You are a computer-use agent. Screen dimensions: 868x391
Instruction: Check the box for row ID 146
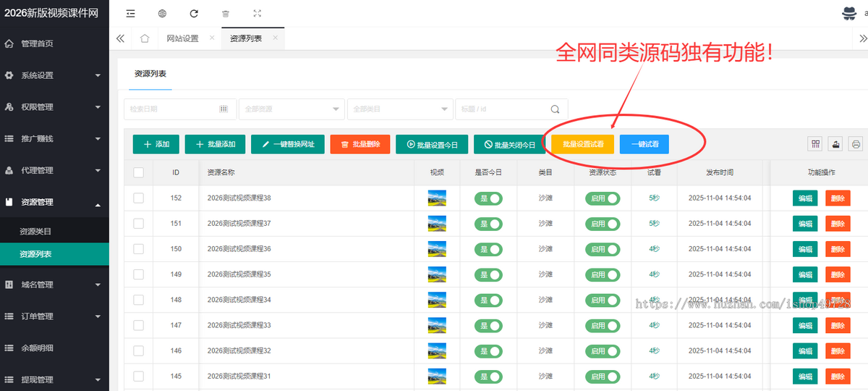[138, 350]
